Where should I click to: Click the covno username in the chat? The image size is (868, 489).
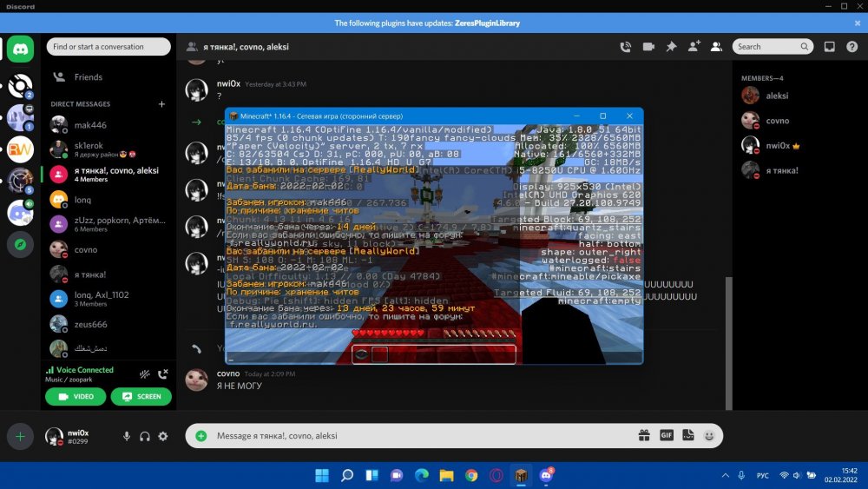click(x=228, y=373)
